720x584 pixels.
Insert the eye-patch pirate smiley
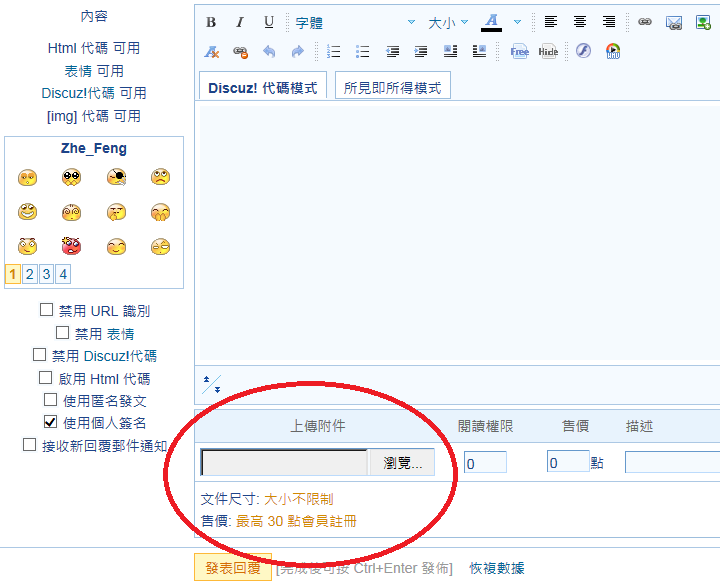click(117, 177)
